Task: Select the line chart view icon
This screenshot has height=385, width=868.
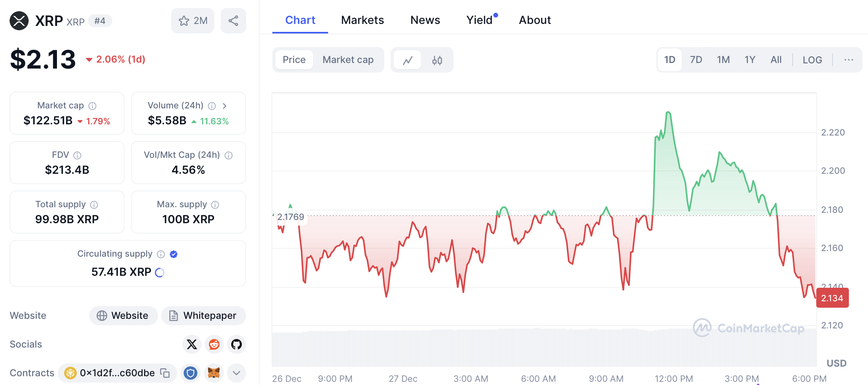Action: click(x=407, y=60)
